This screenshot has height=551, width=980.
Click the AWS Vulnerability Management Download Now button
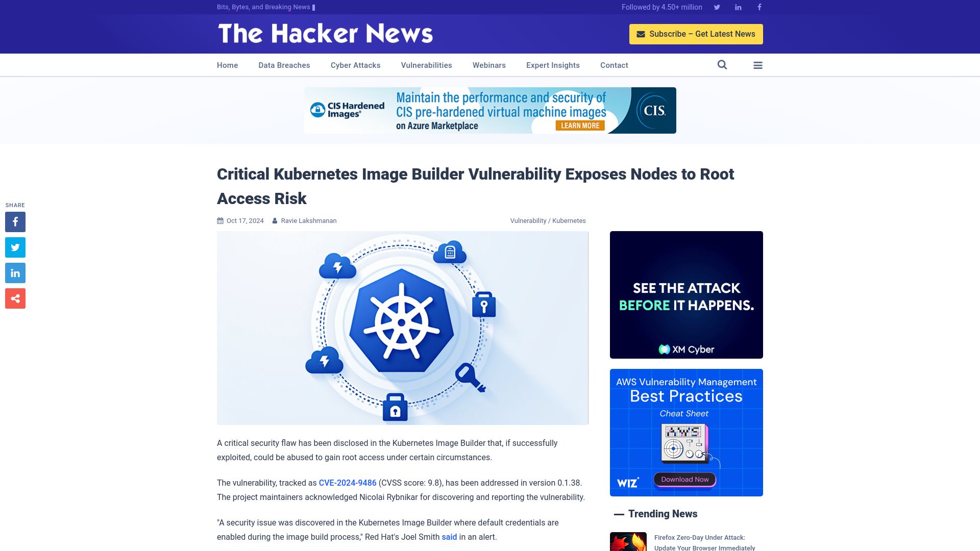click(685, 479)
